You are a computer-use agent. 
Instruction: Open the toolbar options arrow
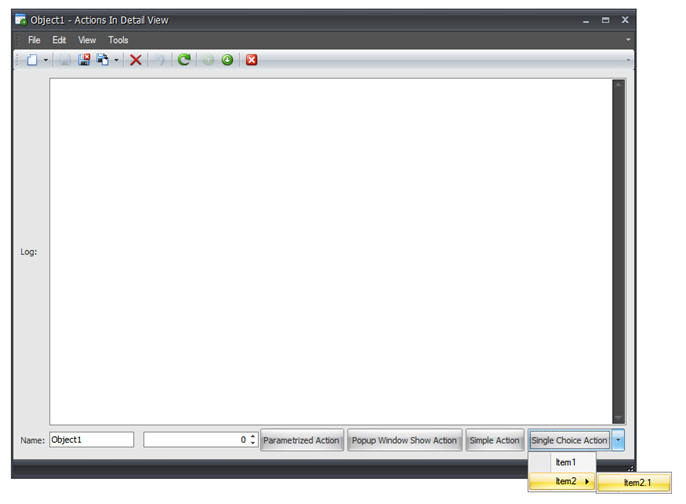click(628, 60)
